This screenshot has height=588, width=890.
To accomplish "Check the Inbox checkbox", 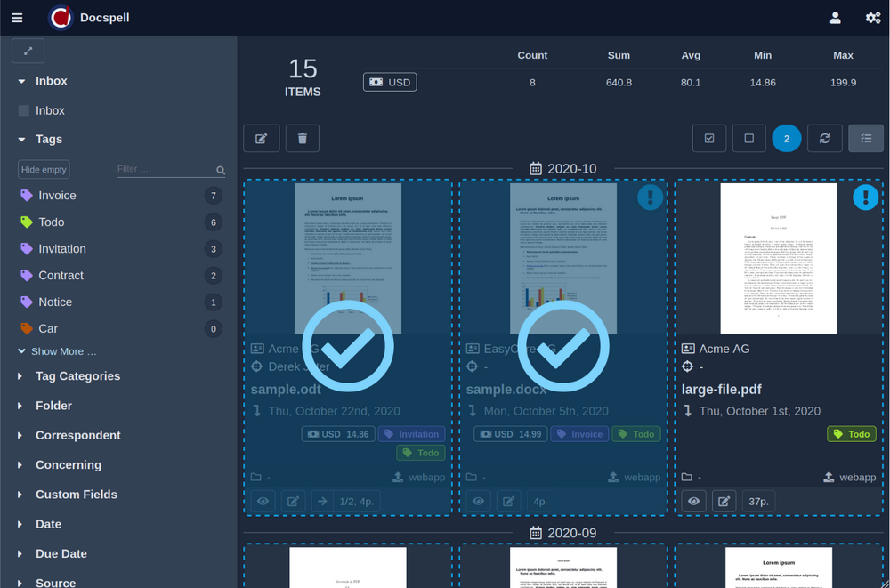I will tap(24, 111).
